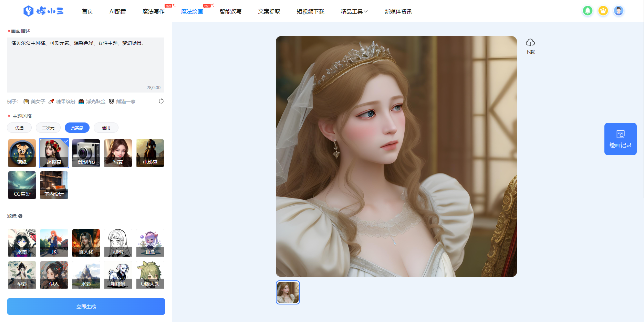Apply the 粗线条 filter

pos(118,275)
